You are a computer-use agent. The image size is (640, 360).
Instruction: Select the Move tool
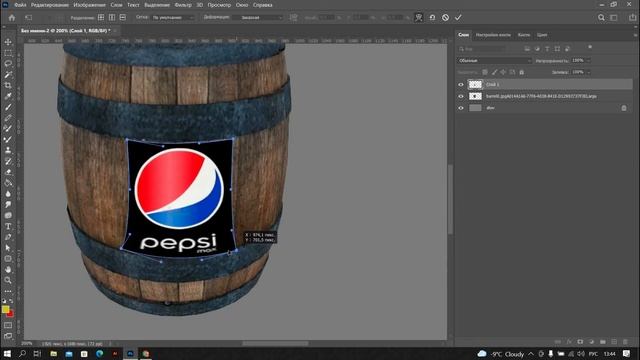8,42
